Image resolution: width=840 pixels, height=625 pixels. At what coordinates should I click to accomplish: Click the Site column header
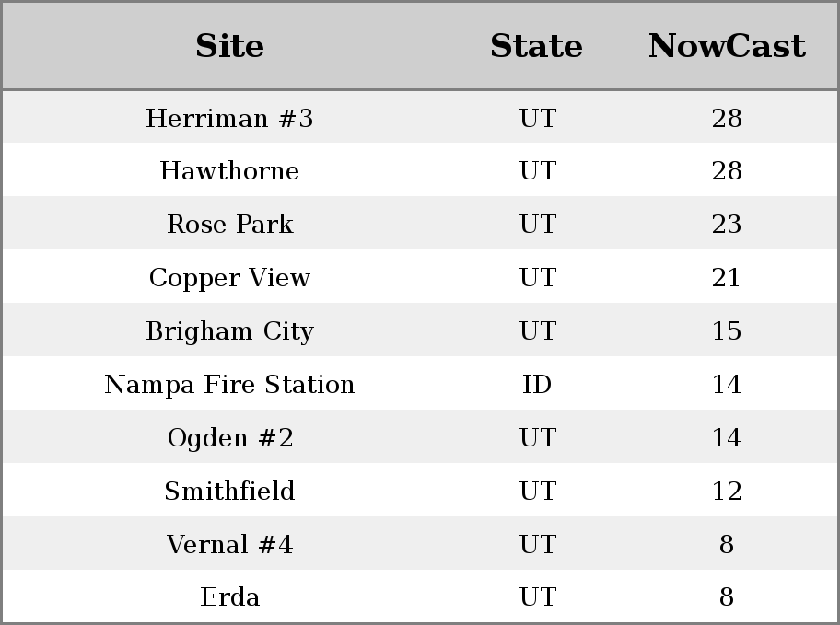(x=229, y=46)
